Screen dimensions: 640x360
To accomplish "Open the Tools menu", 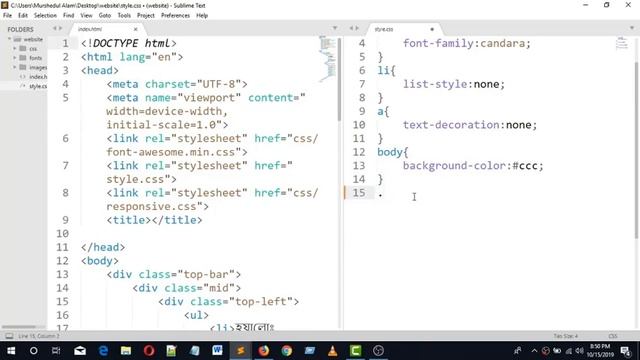I will pos(124,16).
